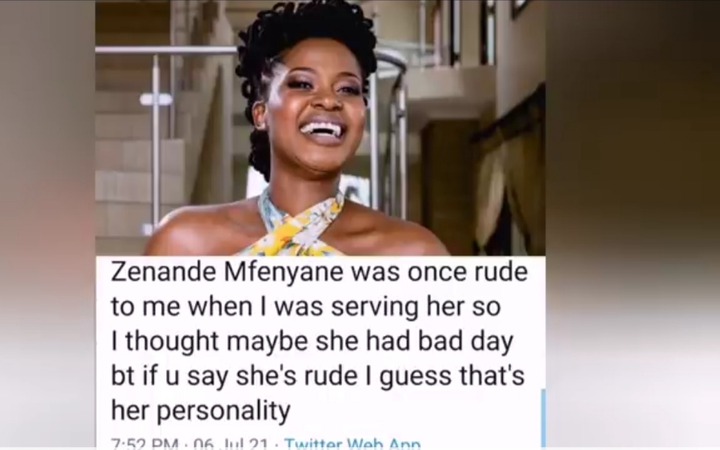Click the yellow floral halter top
The width and height of the screenshot is (720, 450).
pyautogui.click(x=298, y=227)
